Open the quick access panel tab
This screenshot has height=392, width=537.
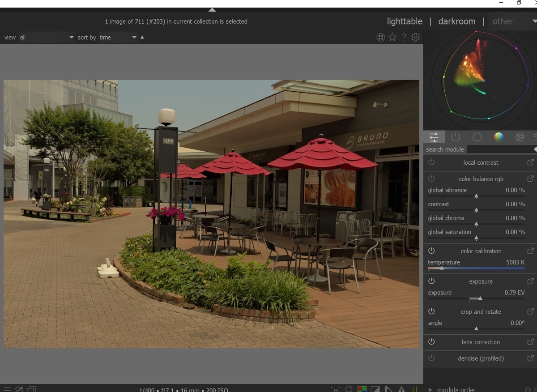coord(434,137)
